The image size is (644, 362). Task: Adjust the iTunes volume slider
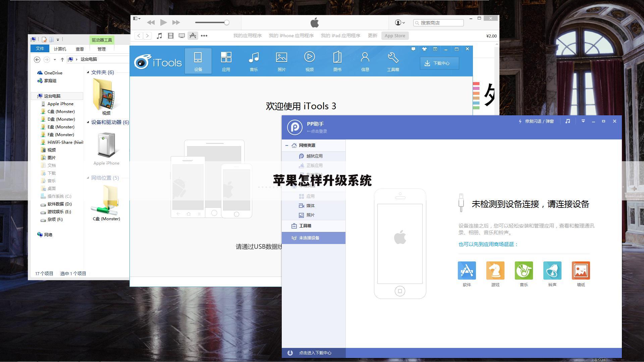(x=212, y=22)
